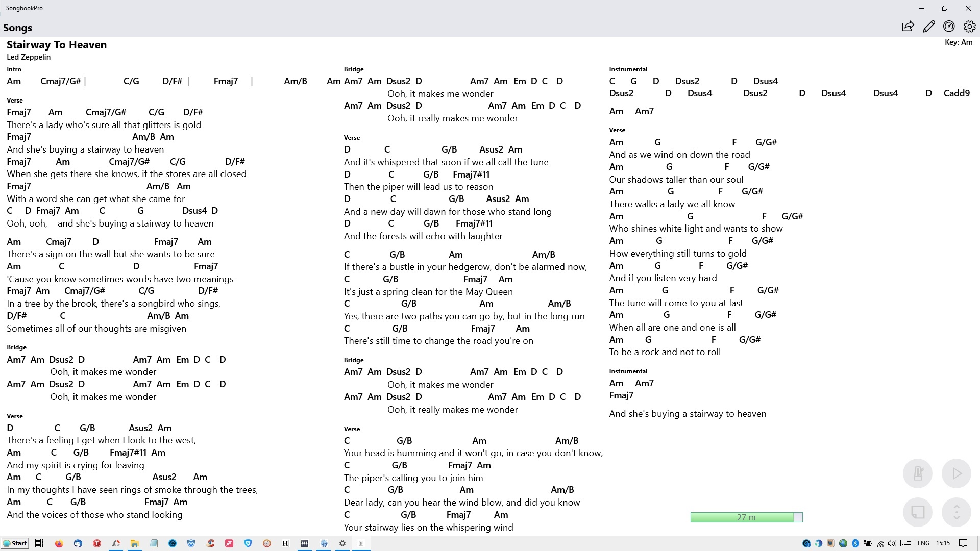
Task: Switch input language via ENG indicator
Action: (923, 543)
